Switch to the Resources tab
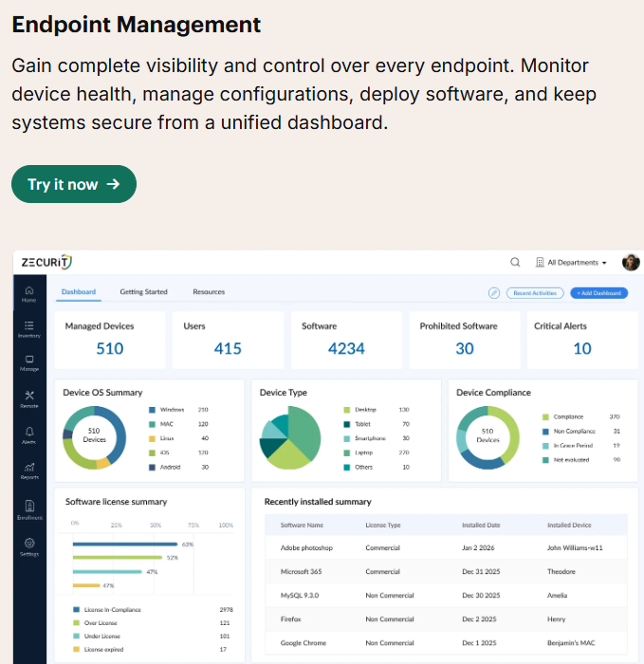The image size is (644, 664). (x=209, y=292)
